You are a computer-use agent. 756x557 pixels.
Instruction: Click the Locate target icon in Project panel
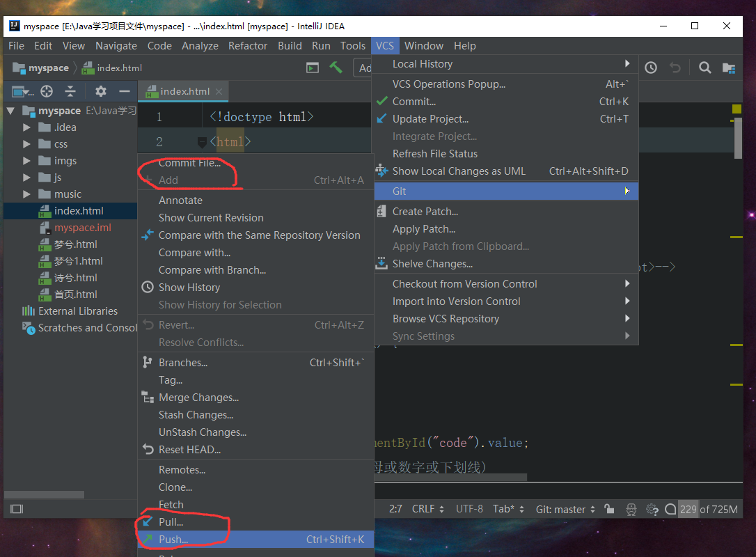tap(47, 91)
